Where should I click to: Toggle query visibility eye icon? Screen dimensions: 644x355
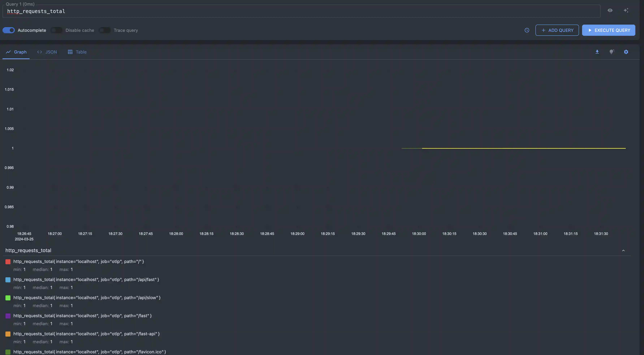pos(610,10)
